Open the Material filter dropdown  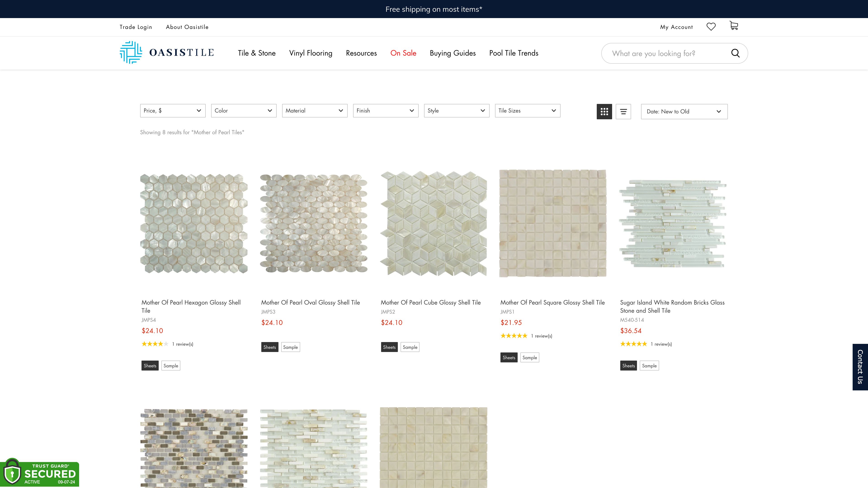pyautogui.click(x=314, y=111)
